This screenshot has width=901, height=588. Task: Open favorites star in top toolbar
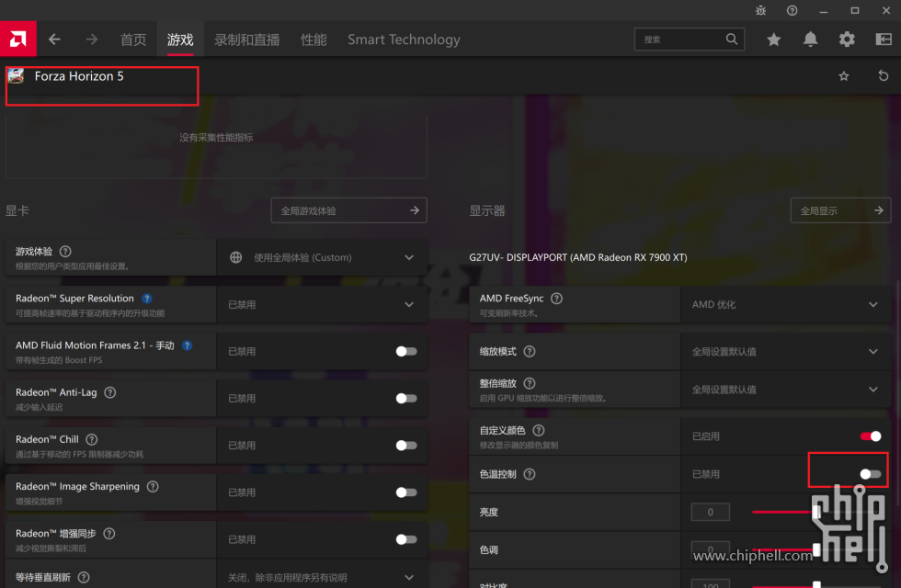pyautogui.click(x=774, y=39)
